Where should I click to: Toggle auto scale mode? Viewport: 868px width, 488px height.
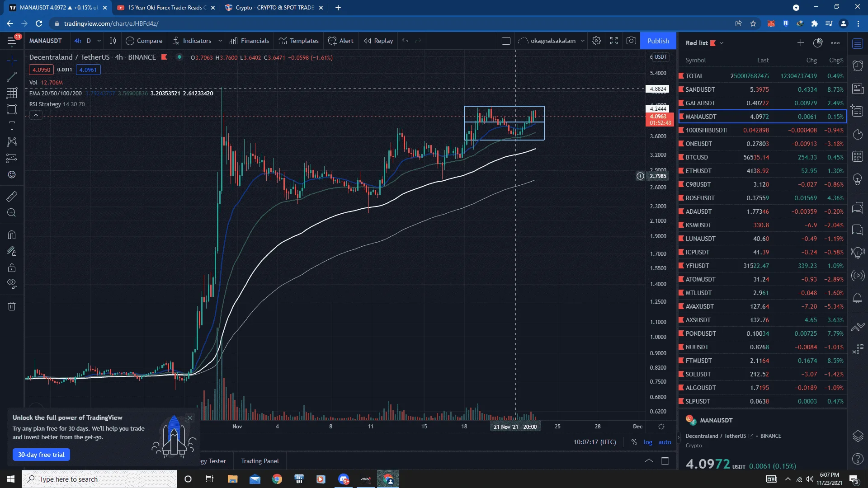coord(665,442)
